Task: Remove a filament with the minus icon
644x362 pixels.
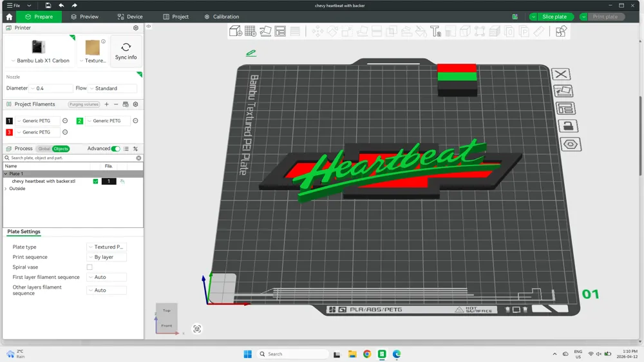Action: coord(116,104)
